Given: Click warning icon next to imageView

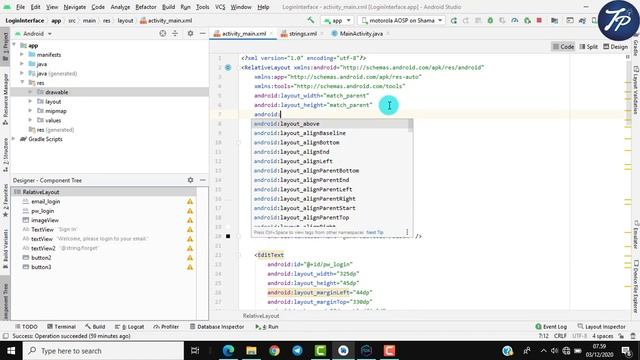Looking at the screenshot, I should point(190,220).
